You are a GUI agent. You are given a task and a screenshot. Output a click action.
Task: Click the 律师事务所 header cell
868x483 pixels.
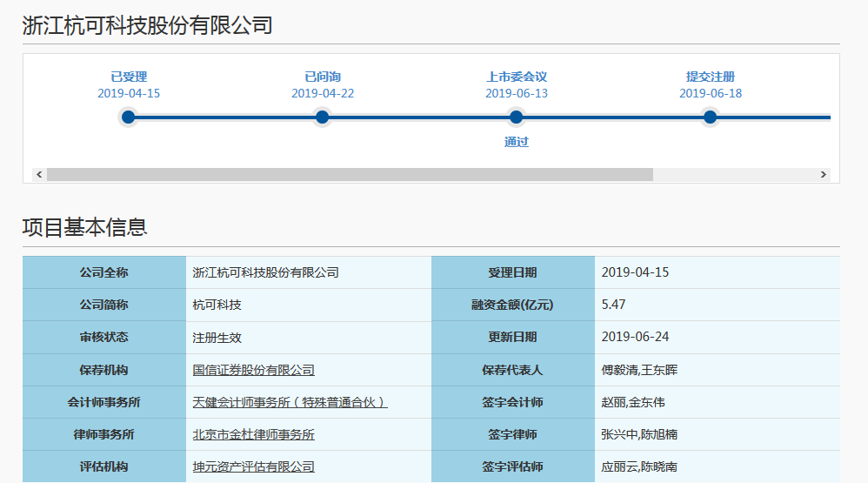104,434
